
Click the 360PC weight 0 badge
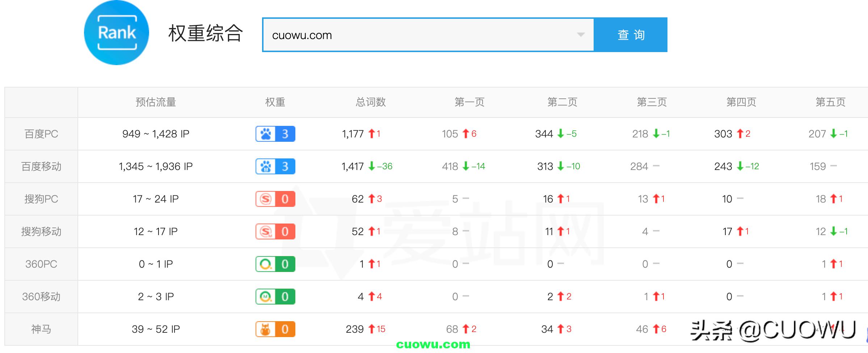[275, 264]
